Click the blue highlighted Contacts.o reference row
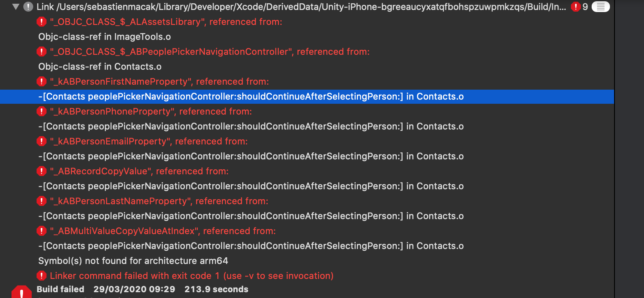644x298 pixels. (251, 96)
